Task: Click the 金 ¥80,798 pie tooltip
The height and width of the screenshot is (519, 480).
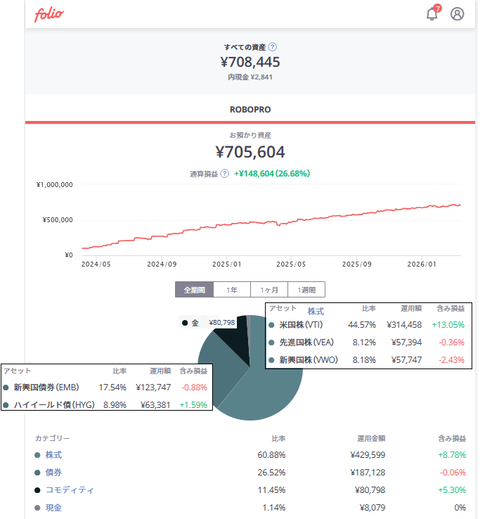Action: 208,323
